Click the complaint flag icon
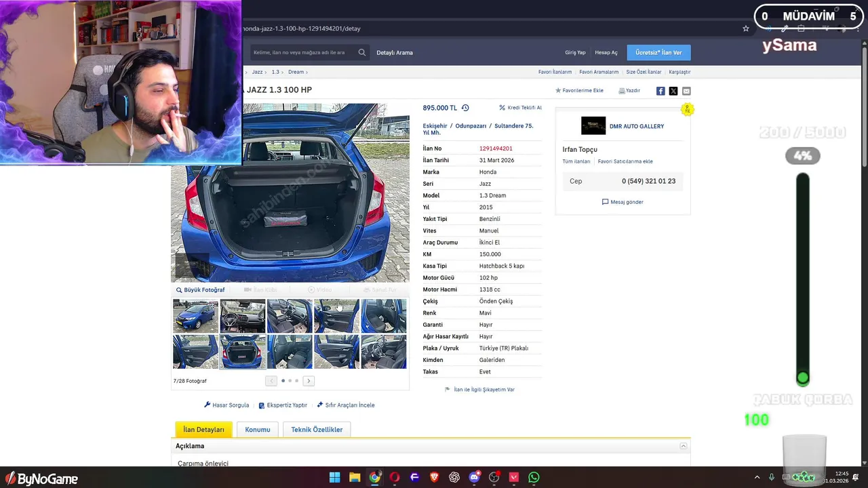868x488 pixels. click(448, 390)
